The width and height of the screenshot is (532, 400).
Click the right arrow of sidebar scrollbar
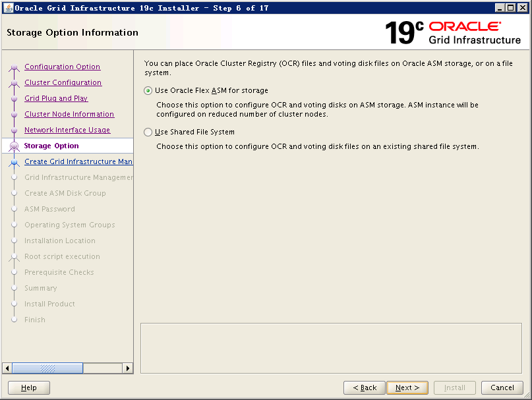128,368
